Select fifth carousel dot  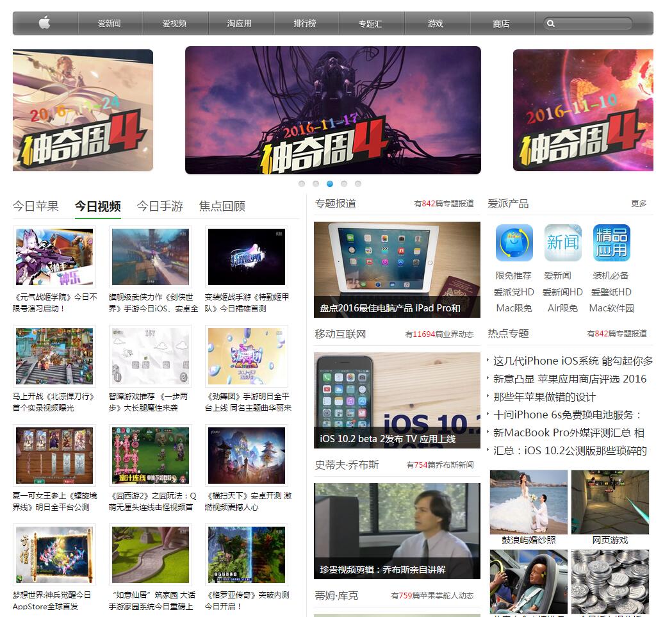(x=358, y=183)
